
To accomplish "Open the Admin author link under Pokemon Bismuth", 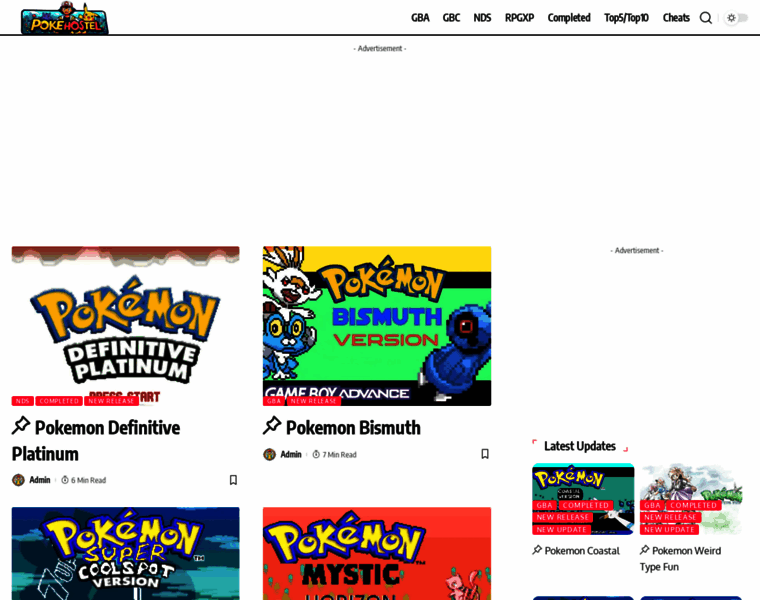I will coord(291,454).
